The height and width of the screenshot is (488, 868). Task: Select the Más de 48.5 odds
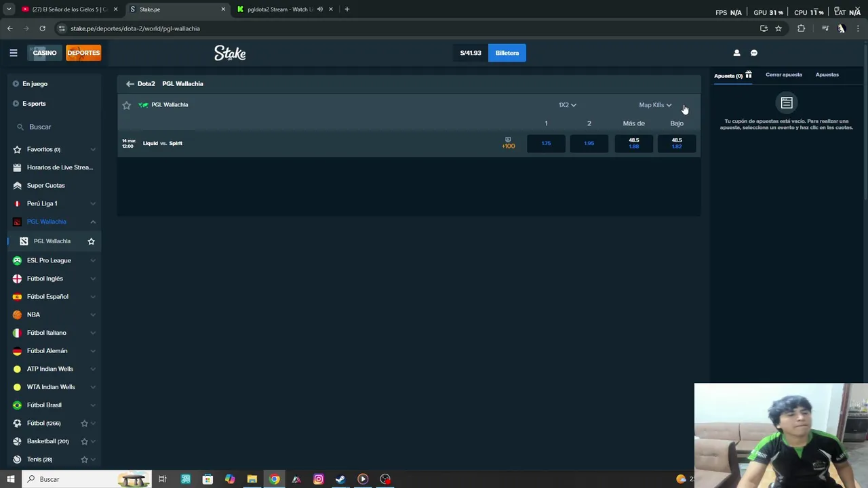[x=633, y=143]
